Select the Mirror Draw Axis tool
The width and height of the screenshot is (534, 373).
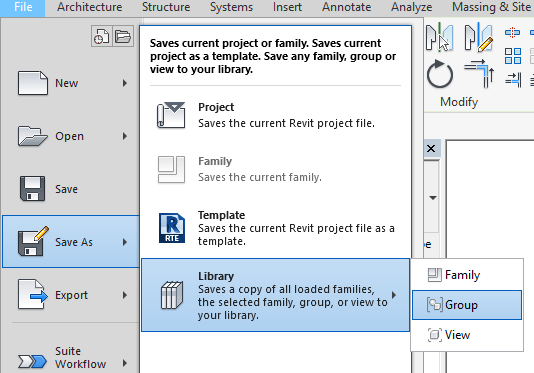click(x=479, y=37)
